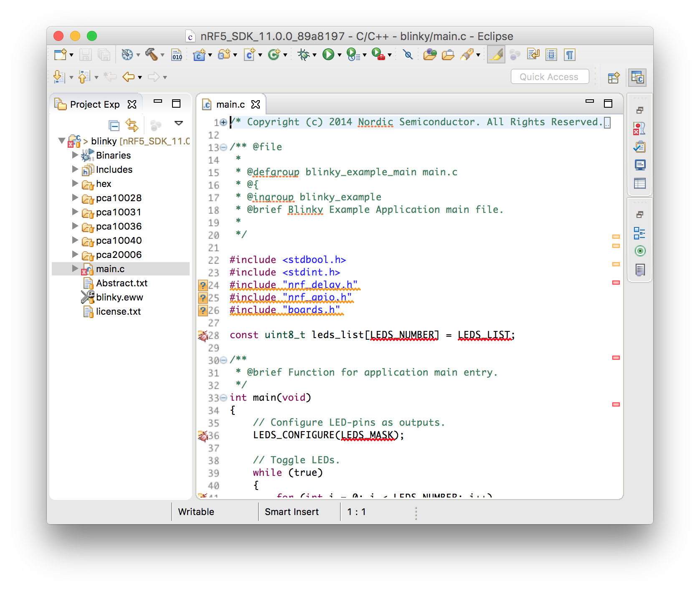Click the Back navigation arrow
The height and width of the screenshot is (591, 700).
[128, 77]
